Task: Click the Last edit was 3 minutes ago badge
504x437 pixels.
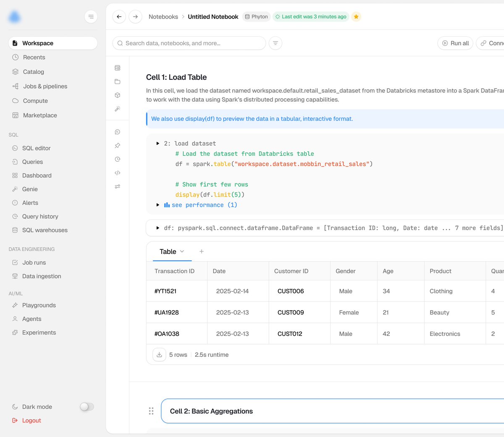Action: pos(311,17)
